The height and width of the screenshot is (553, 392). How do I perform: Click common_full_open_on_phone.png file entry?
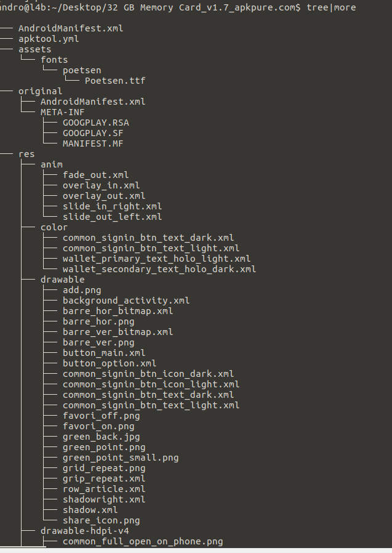coord(143,541)
